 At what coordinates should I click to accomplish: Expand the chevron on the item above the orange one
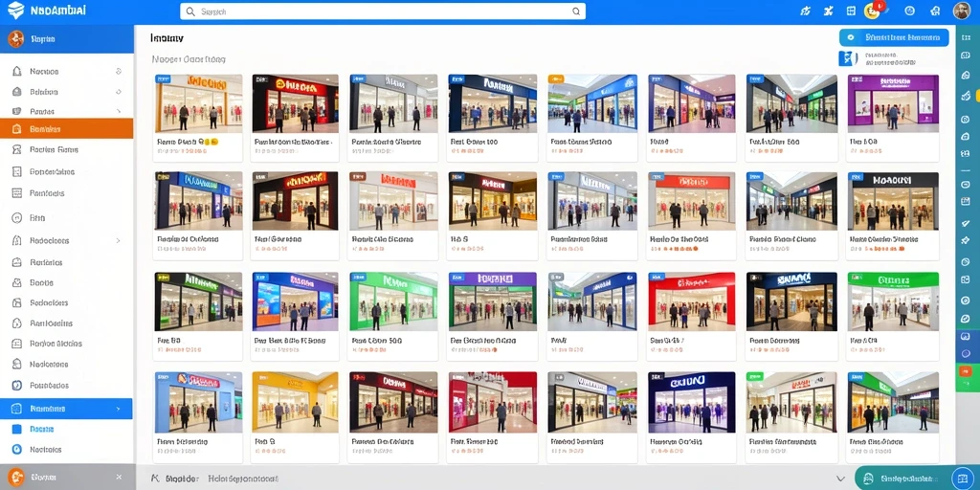pos(119,111)
